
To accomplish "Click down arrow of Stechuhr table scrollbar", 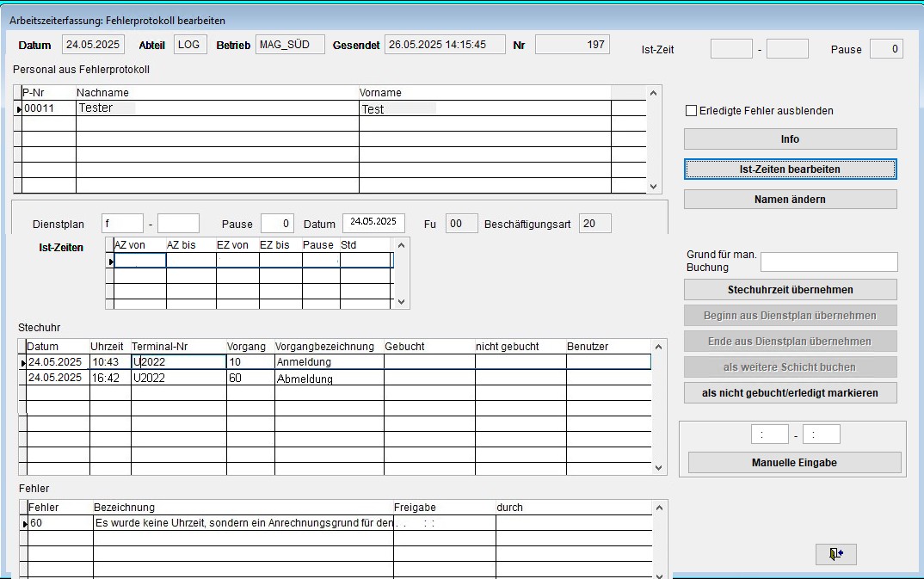I will pyautogui.click(x=659, y=468).
